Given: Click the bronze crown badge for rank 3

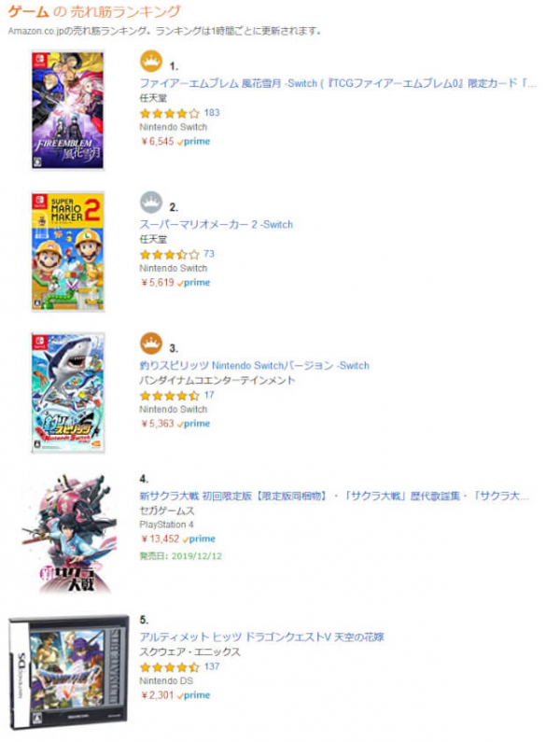Looking at the screenshot, I should (151, 343).
